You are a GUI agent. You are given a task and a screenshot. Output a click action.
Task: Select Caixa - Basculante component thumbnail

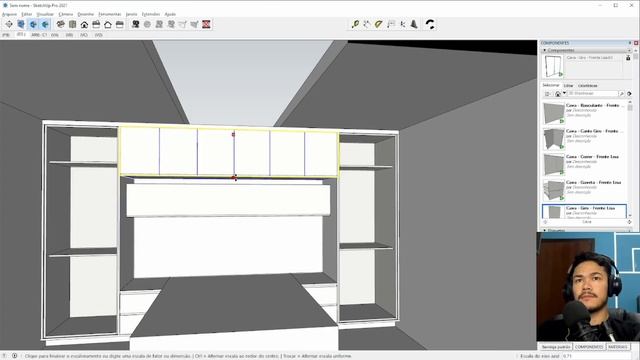[553, 113]
